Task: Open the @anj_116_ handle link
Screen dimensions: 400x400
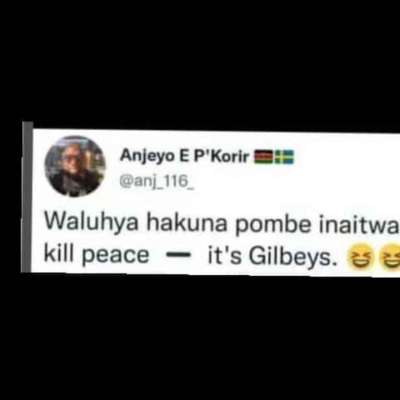Action: coord(157,182)
